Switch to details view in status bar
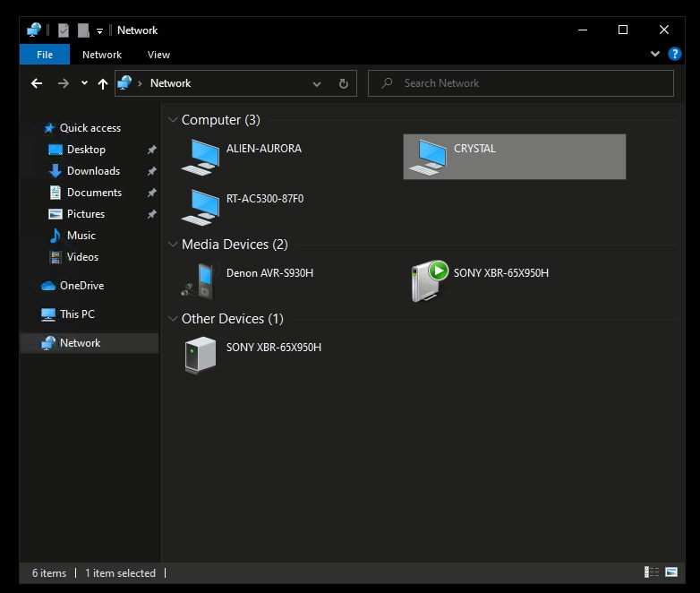The width and height of the screenshot is (700, 593). (x=650, y=572)
